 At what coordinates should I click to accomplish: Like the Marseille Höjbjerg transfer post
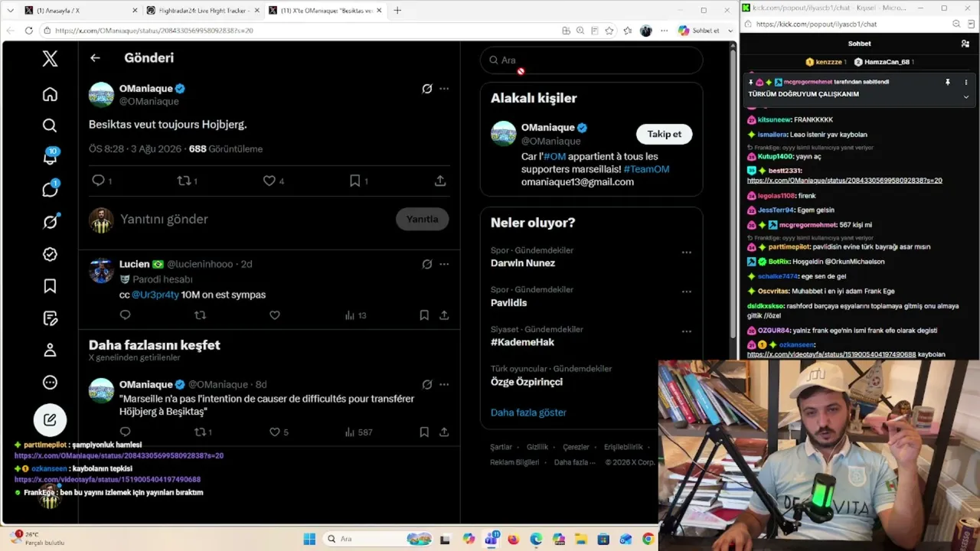[275, 432]
